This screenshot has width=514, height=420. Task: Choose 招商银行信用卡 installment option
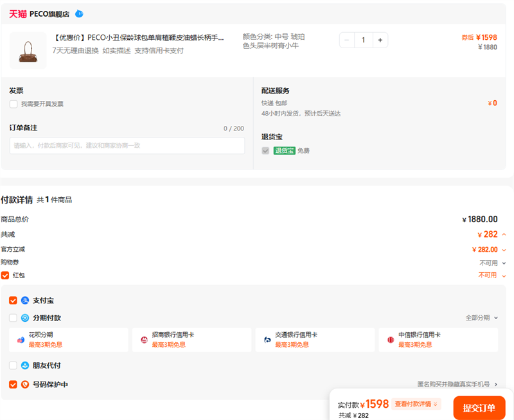192,340
